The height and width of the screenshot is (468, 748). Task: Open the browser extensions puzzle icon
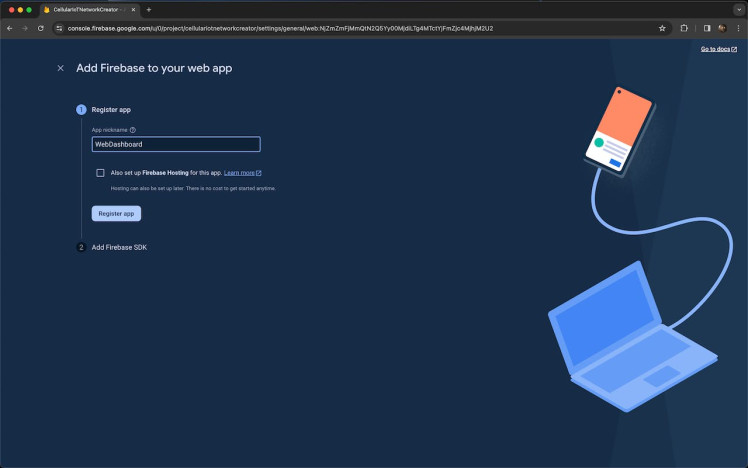click(x=684, y=28)
